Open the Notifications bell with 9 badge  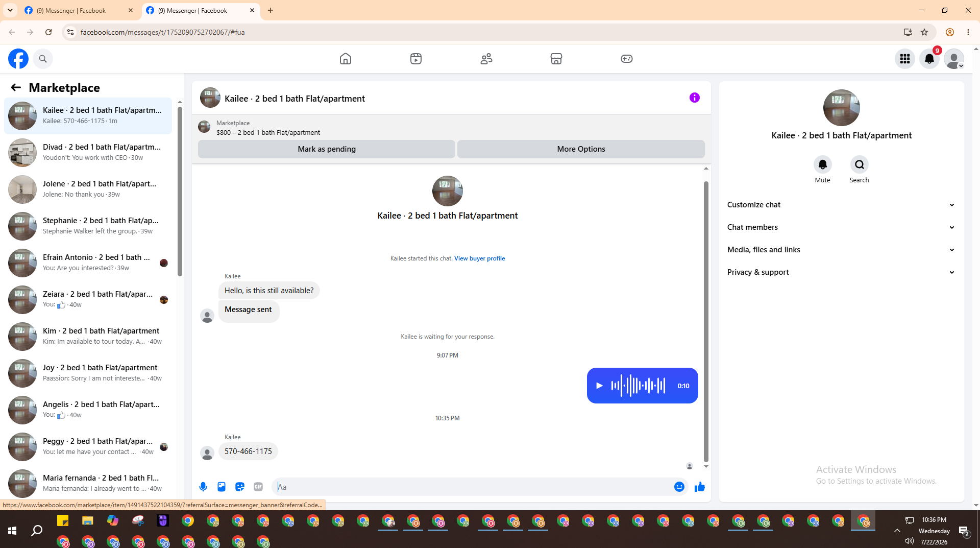[x=929, y=59]
